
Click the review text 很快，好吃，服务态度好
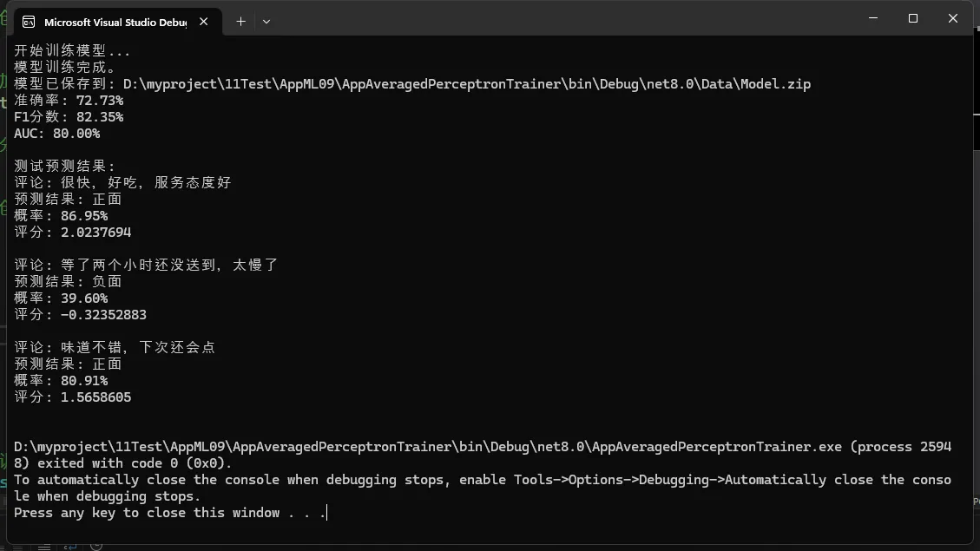(144, 183)
